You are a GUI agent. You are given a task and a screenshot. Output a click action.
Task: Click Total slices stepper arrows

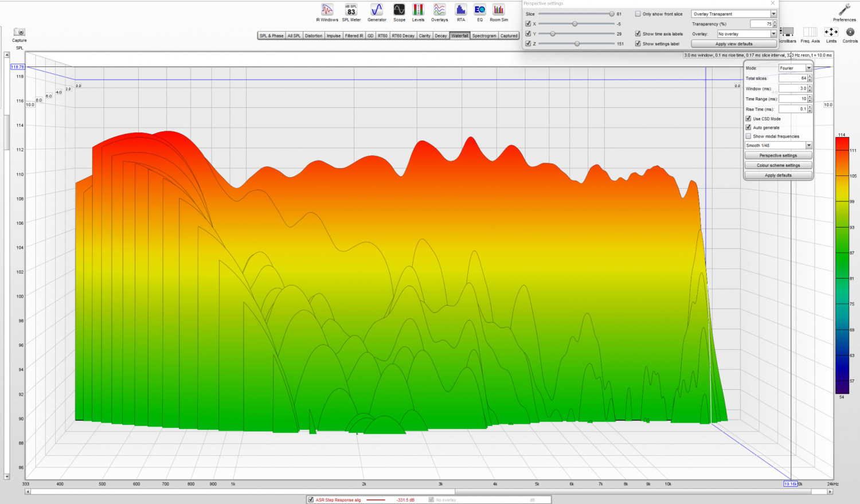(x=810, y=78)
